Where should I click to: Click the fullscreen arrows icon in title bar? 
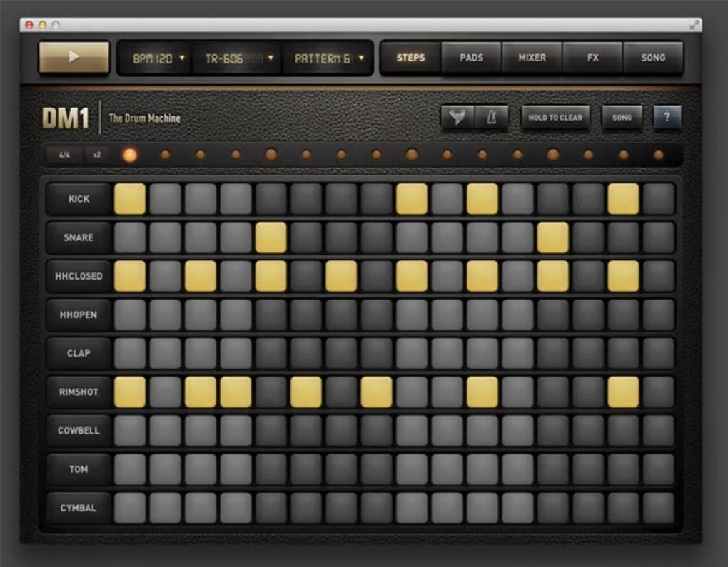(694, 25)
